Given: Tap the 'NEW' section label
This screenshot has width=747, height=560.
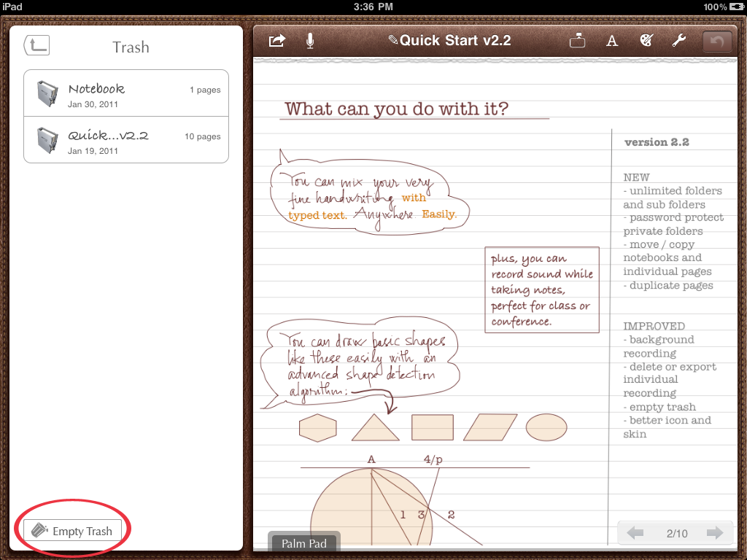Looking at the screenshot, I should click(x=636, y=177).
